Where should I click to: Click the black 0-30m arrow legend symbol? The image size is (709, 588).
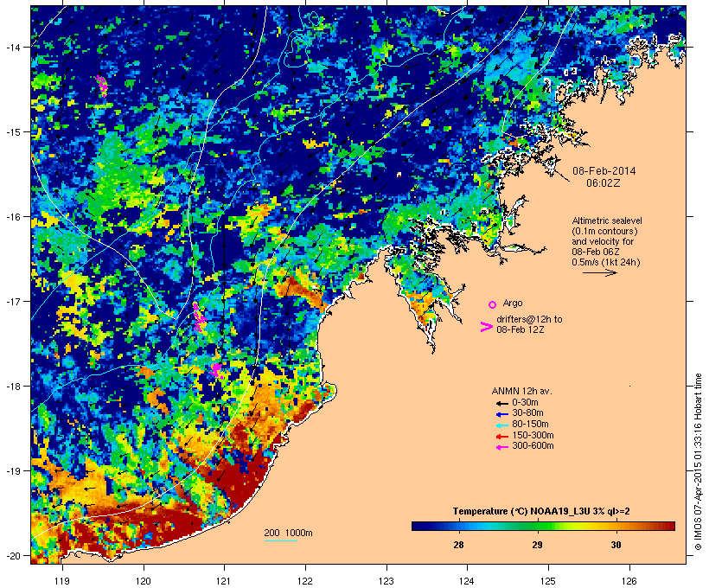(501, 403)
